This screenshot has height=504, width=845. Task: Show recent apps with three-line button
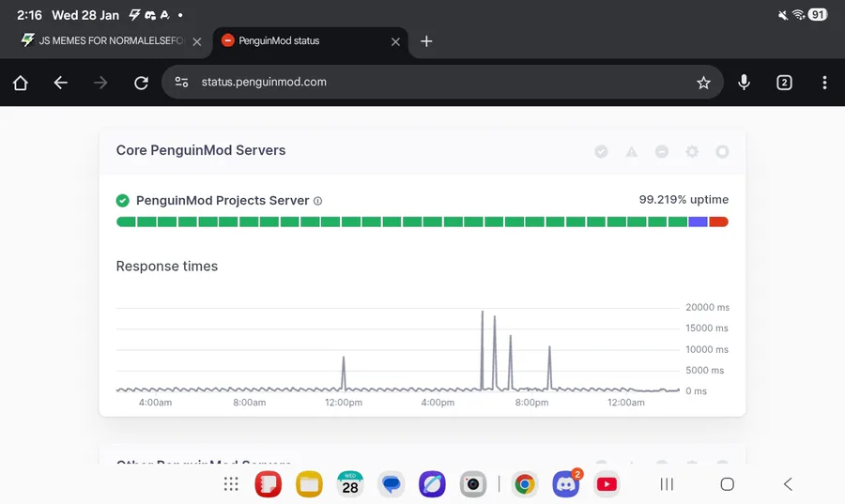668,484
